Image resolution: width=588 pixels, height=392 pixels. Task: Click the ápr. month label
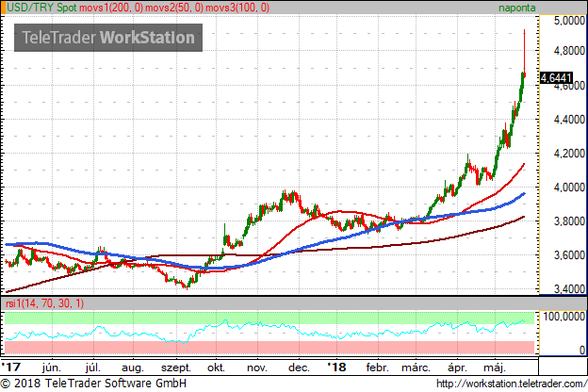point(457,368)
